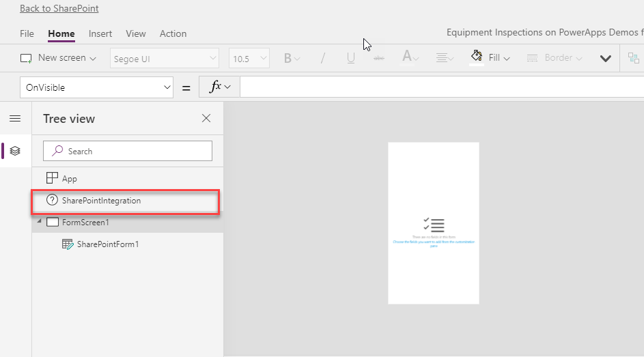Screen dimensions: 644x357
Task: Click the reorder icon at ribbon end
Action: pyautogui.click(x=634, y=58)
